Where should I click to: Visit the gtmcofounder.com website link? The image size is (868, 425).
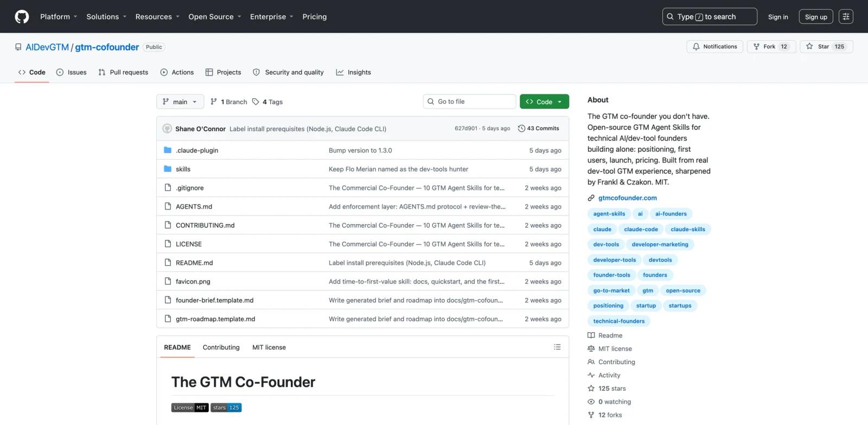[627, 198]
